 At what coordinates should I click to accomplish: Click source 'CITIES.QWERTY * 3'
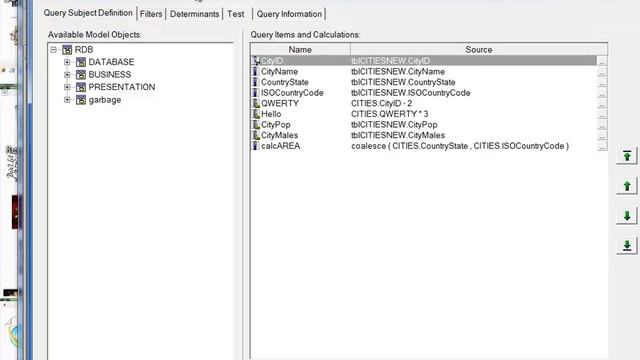tap(389, 114)
